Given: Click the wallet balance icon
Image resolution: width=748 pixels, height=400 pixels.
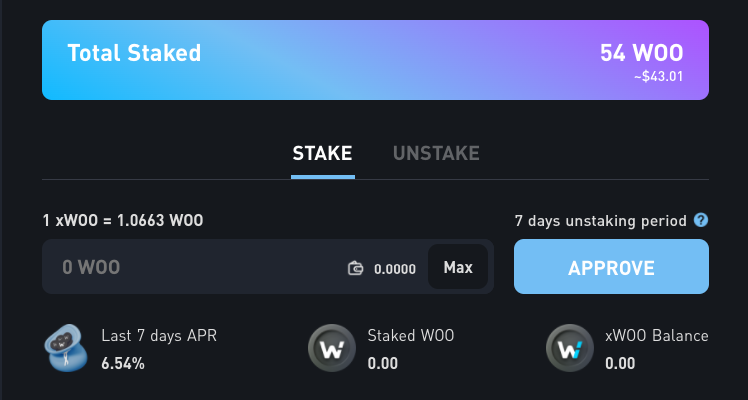Looking at the screenshot, I should 355,268.
